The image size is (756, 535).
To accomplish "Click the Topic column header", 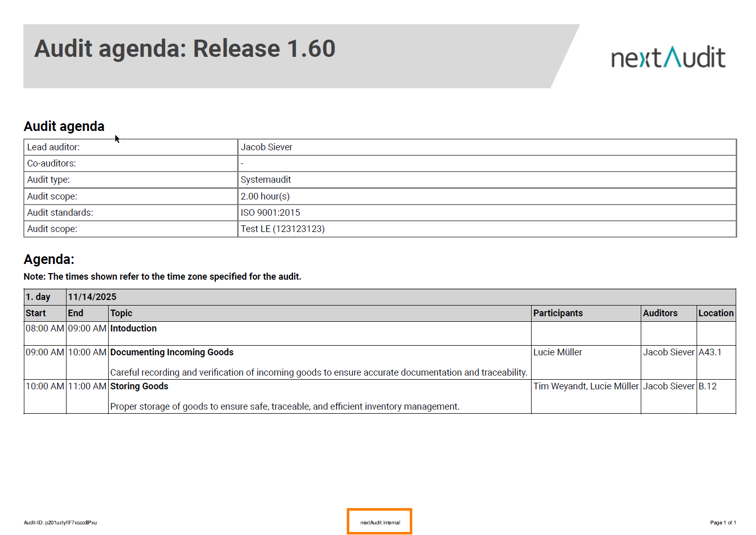I will (x=121, y=313).
